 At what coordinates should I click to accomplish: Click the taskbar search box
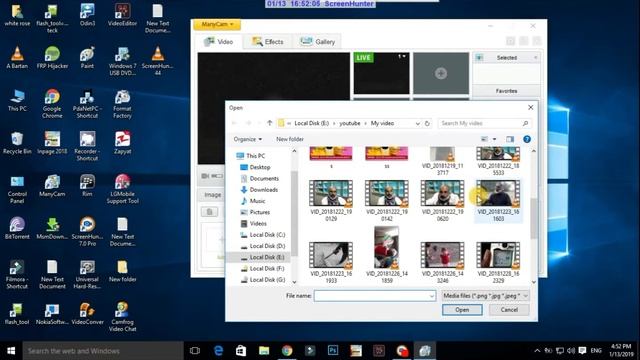(103, 351)
